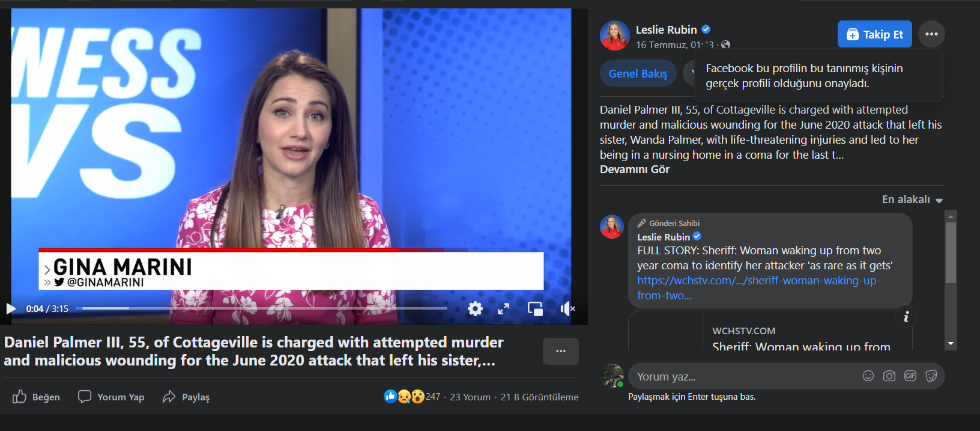
Task: Open post options three-dot menu
Action: pos(931,34)
